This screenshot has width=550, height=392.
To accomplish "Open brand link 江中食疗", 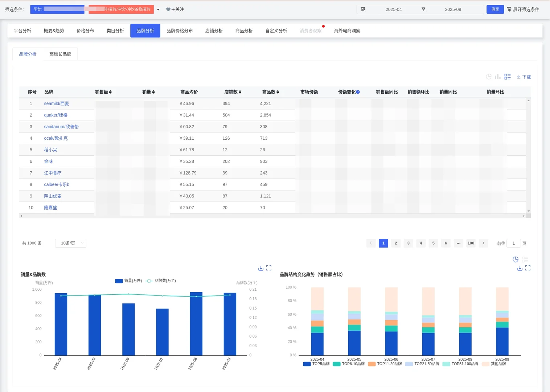I will 53,173.
